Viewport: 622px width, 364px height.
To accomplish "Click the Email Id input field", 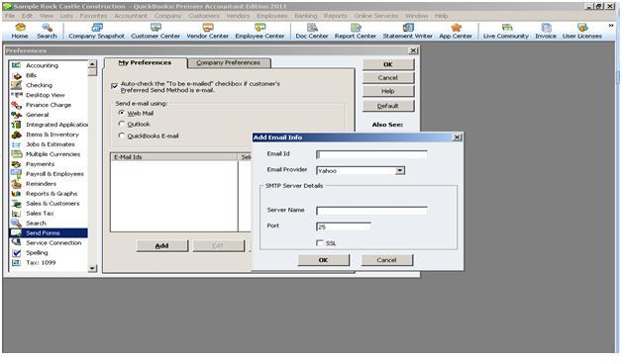I will 371,154.
